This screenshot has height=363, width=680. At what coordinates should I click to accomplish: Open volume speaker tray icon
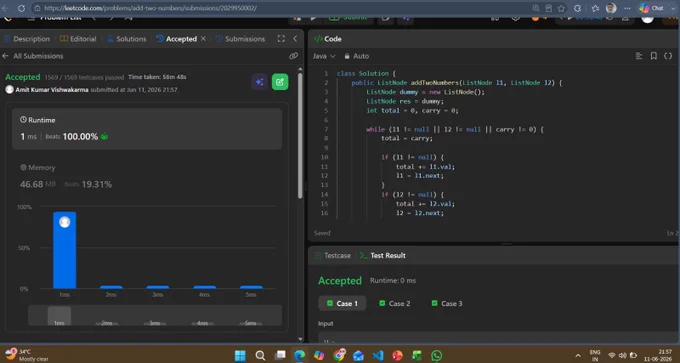(622, 356)
